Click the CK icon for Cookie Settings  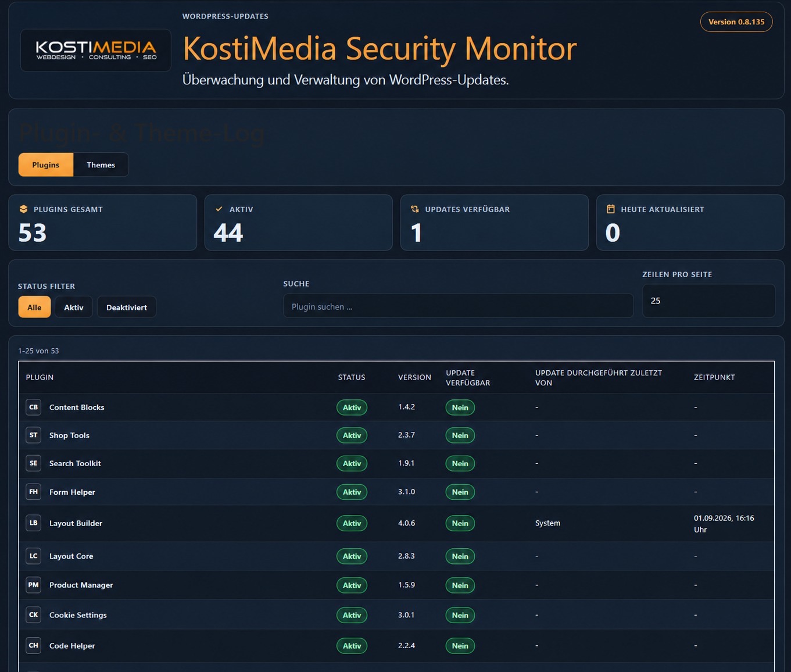coord(34,615)
